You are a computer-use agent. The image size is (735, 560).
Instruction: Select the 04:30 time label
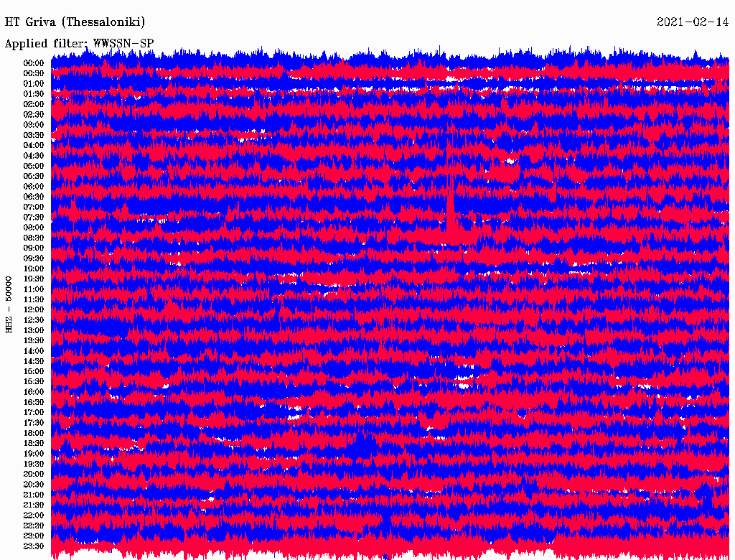[34, 156]
